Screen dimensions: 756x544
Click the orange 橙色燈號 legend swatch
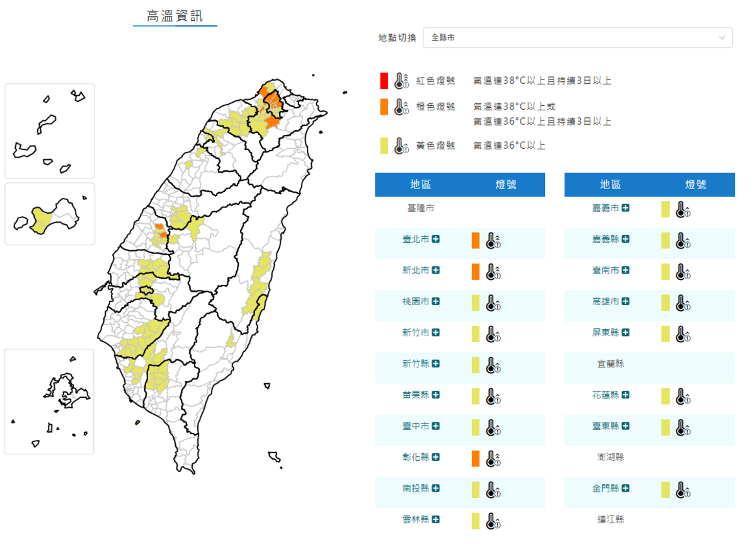(384, 107)
